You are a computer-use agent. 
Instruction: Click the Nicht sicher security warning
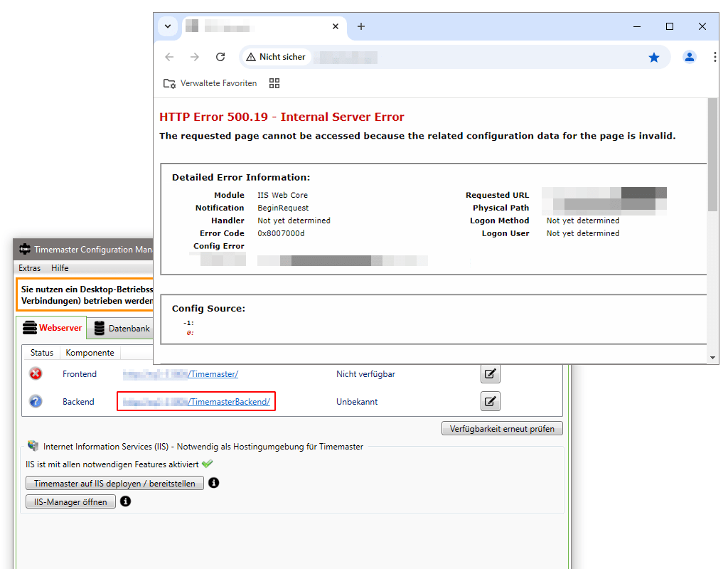coord(276,56)
